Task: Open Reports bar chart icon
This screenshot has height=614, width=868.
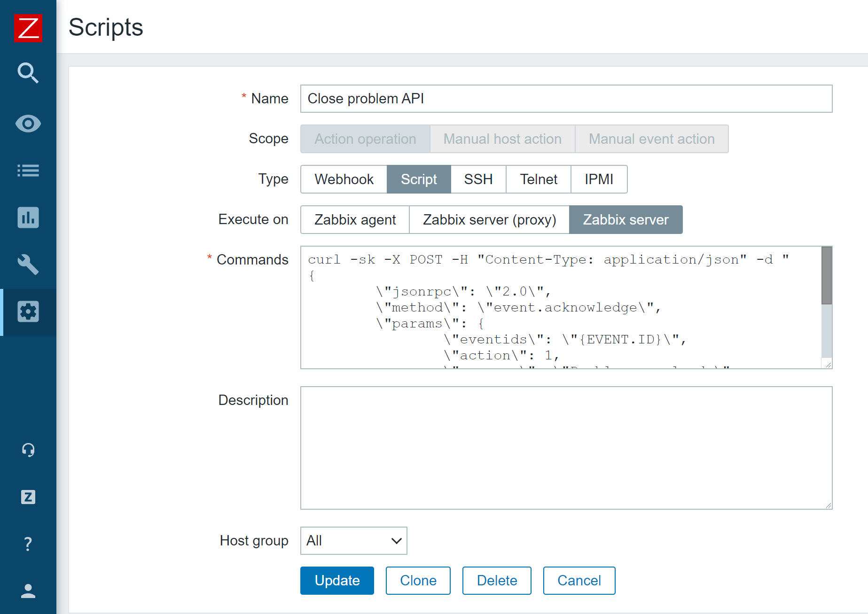Action: (28, 218)
